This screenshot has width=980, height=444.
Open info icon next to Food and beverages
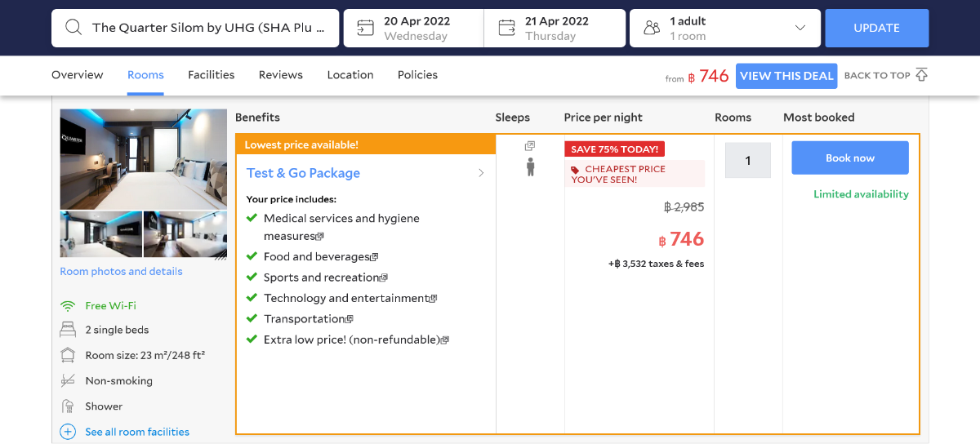375,257
